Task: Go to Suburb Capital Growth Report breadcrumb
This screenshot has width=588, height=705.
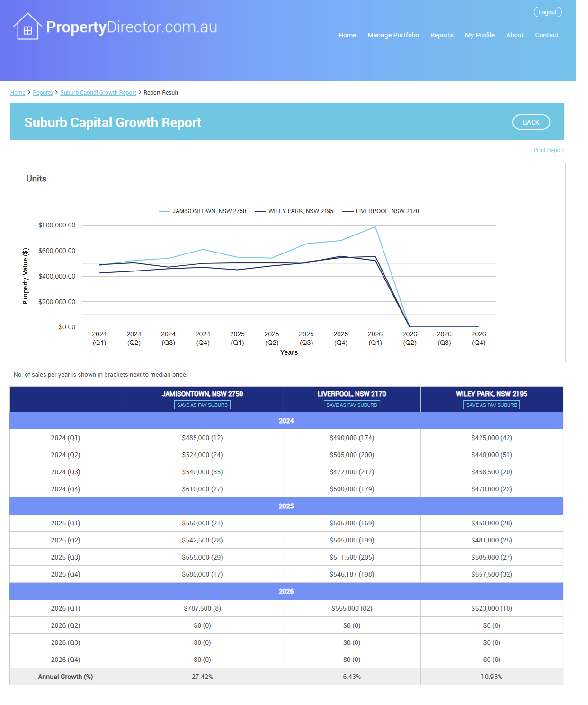Action: 98,93
